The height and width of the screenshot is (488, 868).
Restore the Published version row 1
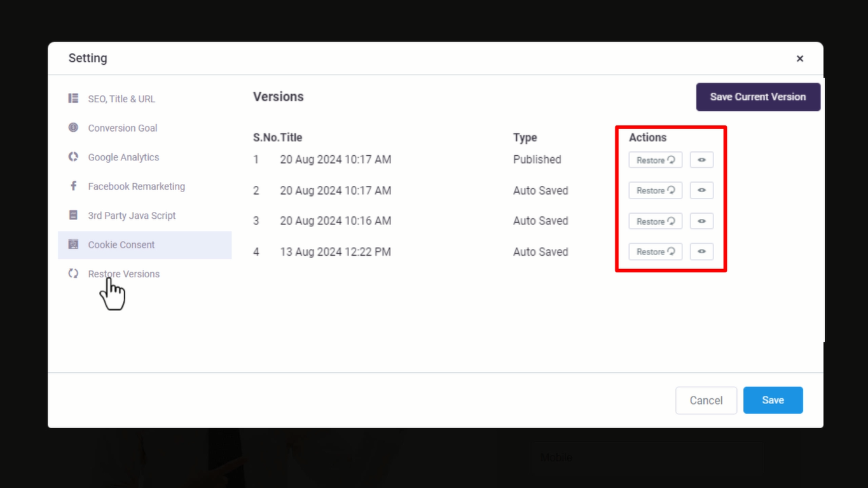[656, 160]
